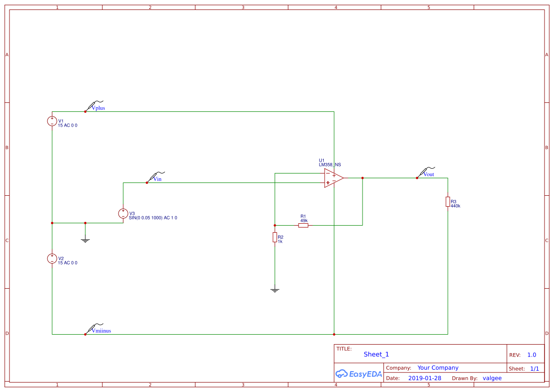Select the R1 resistor symbol
This screenshot has width=554, height=392.
[303, 225]
